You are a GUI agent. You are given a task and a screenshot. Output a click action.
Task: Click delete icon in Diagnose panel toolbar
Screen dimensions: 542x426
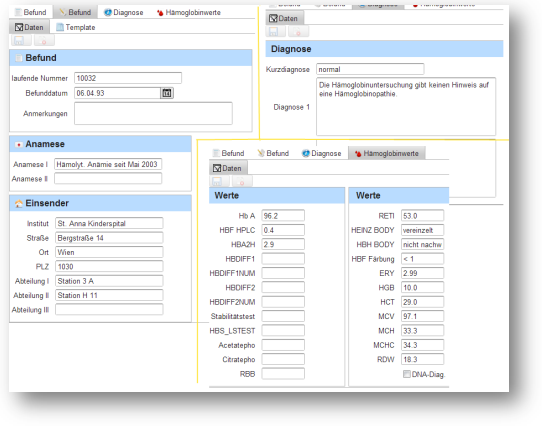[x=298, y=32]
